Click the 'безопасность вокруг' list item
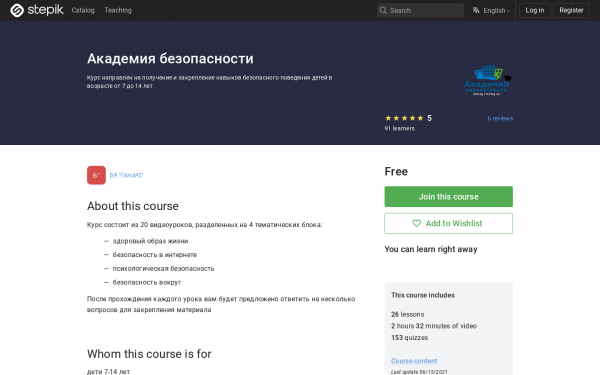Image resolution: width=600 pixels, height=375 pixels. tap(147, 282)
